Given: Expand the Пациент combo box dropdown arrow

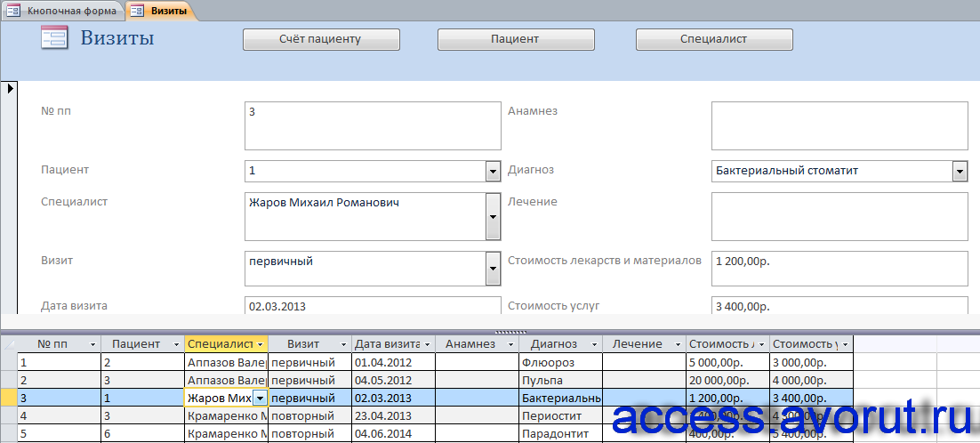Looking at the screenshot, I should point(494,171).
